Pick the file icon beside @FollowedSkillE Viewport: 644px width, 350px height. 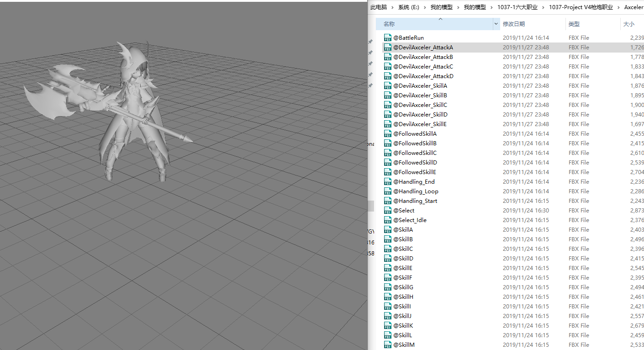(x=388, y=172)
